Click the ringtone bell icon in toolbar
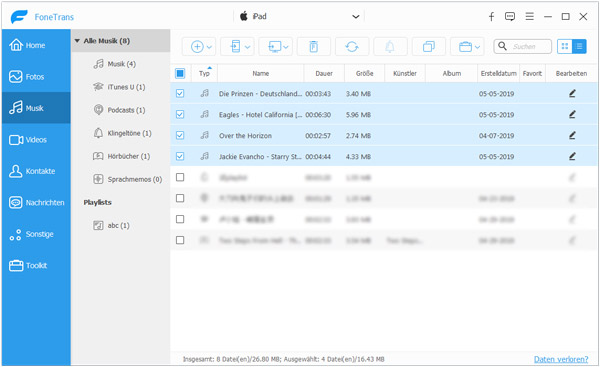This screenshot has height=367, width=600. click(390, 47)
